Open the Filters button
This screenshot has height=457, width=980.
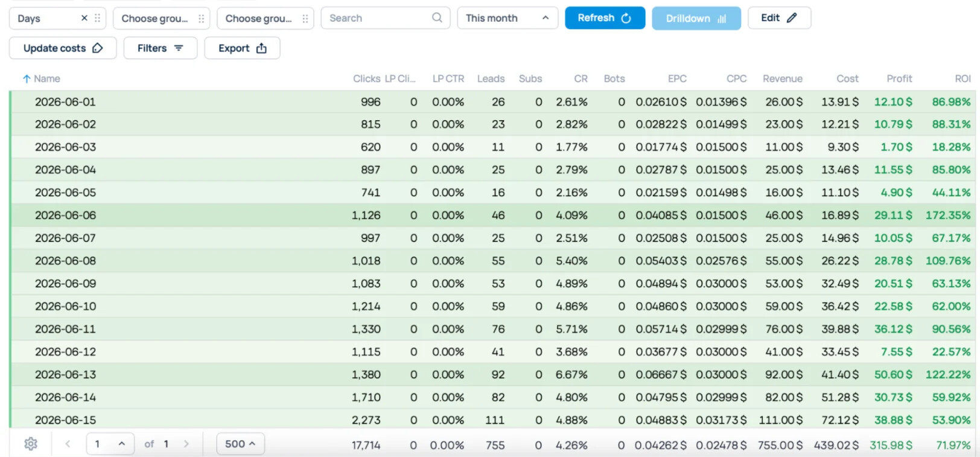[x=161, y=48]
